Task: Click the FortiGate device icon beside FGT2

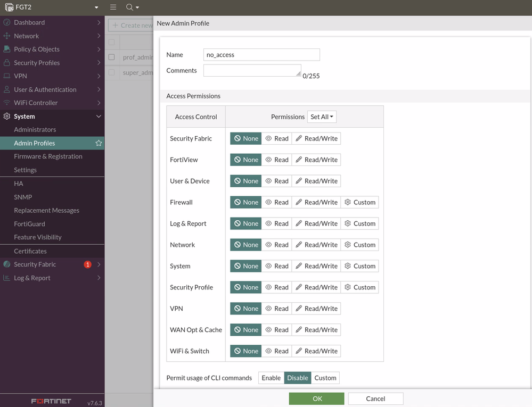Action: [9, 7]
